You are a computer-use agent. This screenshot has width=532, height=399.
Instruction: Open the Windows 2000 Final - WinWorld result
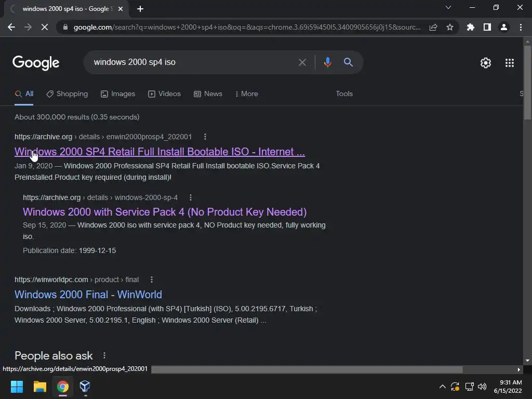point(88,295)
